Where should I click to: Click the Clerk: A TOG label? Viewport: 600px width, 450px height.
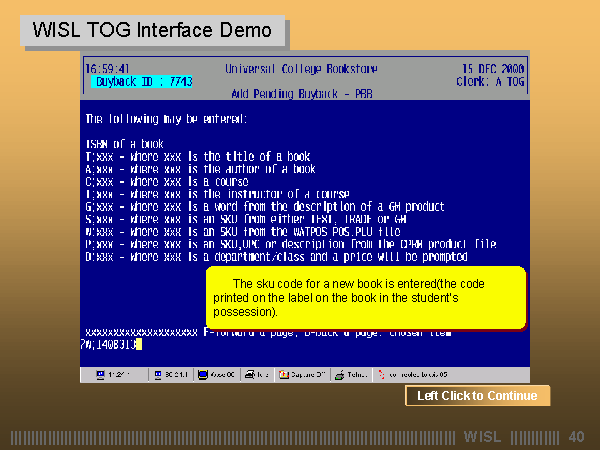pos(490,81)
